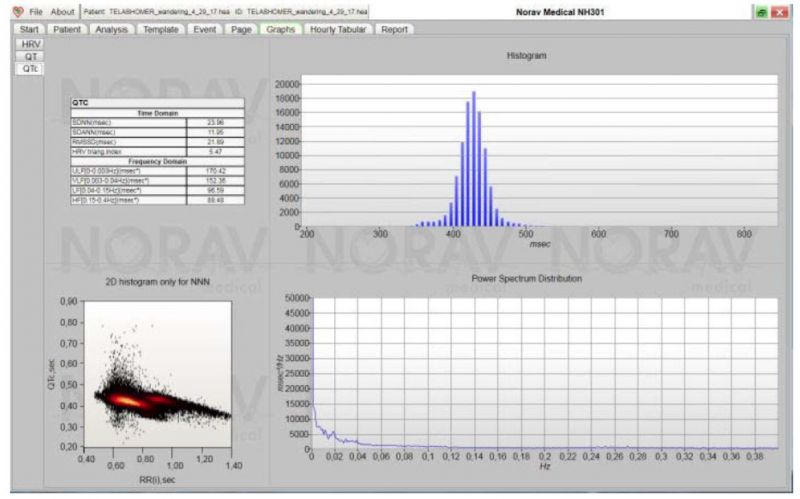Click the ULF value 170.42

tap(215, 171)
